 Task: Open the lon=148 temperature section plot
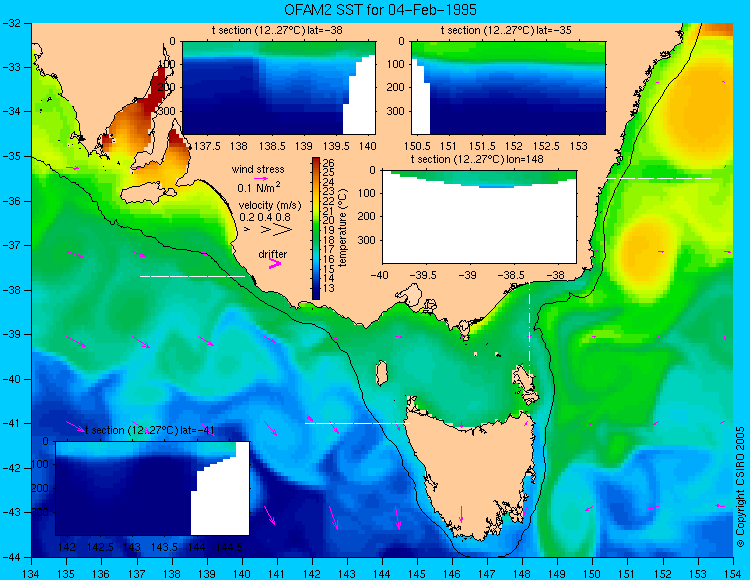[x=479, y=217]
